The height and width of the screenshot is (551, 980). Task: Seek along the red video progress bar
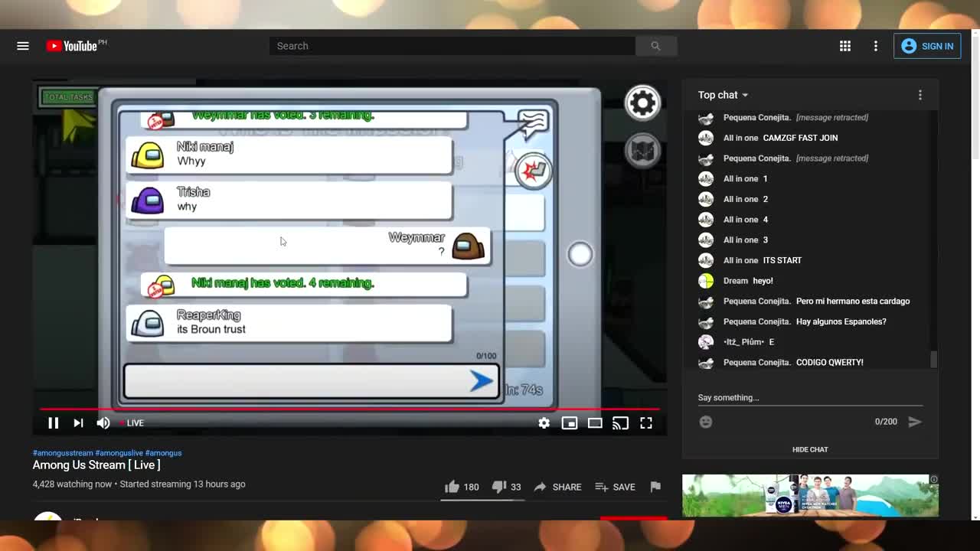[349, 409]
